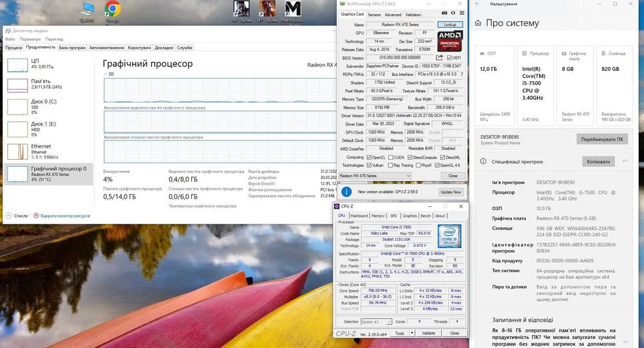Image resolution: width=644 pixels, height=348 pixels.
Task: Open the 'Параметри' menu in Task Manager
Action: (30, 39)
